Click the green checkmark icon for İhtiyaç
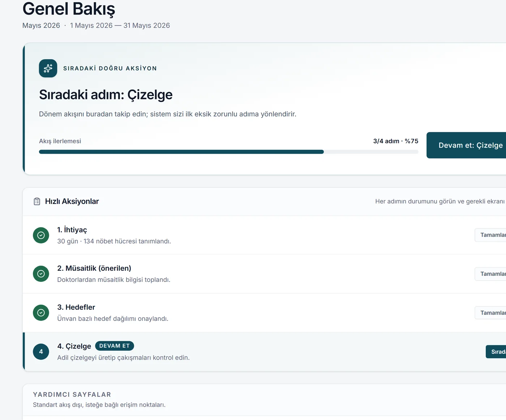The image size is (506, 420). click(41, 235)
